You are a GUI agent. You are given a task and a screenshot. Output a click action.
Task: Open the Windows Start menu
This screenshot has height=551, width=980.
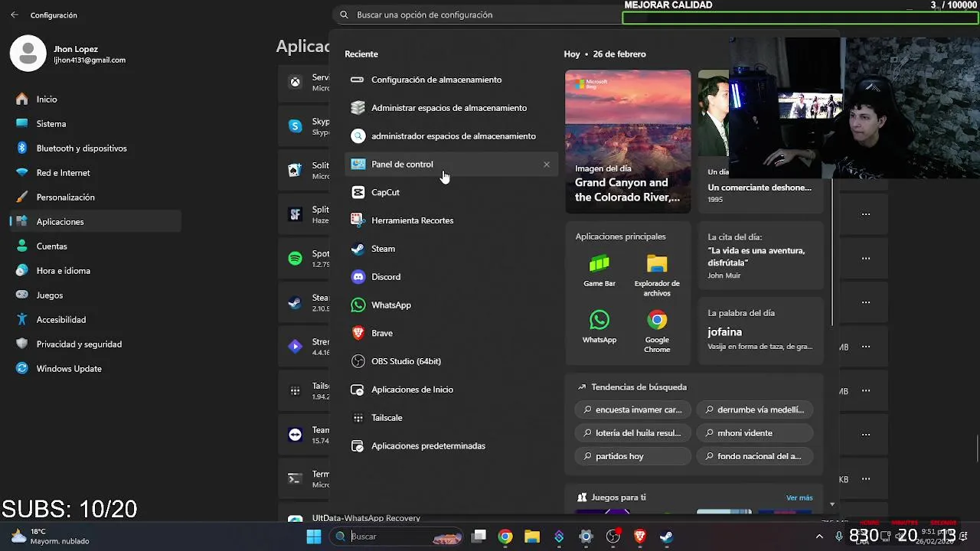[x=314, y=536]
